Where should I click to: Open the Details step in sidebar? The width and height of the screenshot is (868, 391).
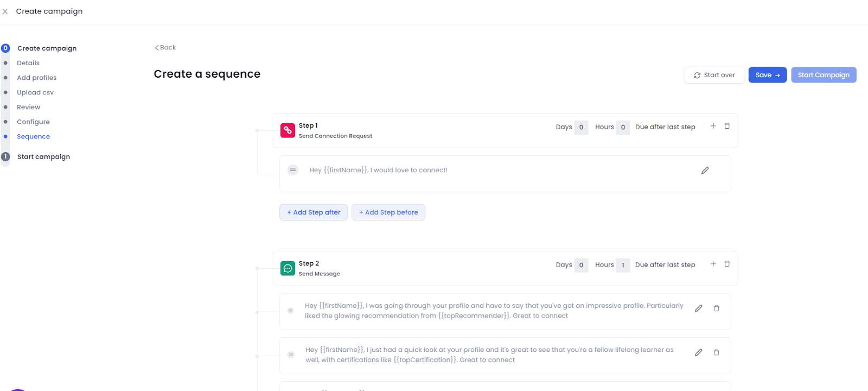pyautogui.click(x=28, y=63)
